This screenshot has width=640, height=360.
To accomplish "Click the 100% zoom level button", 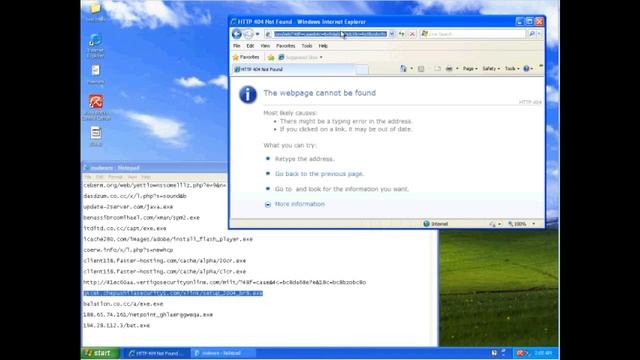I will 517,224.
